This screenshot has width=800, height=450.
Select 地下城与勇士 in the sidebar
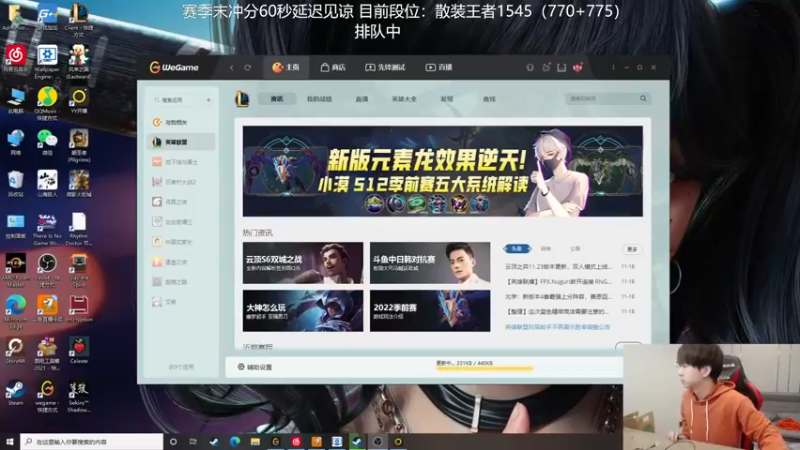pyautogui.click(x=175, y=162)
